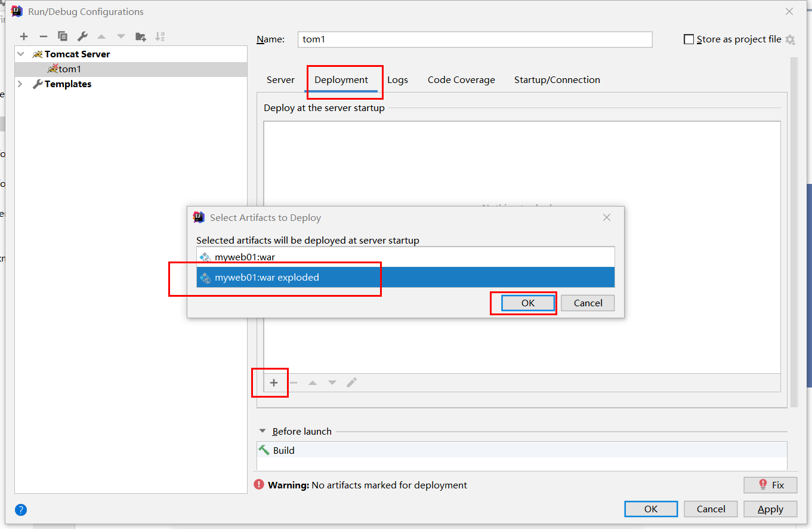Collapse the Before launch section

pos(263,431)
